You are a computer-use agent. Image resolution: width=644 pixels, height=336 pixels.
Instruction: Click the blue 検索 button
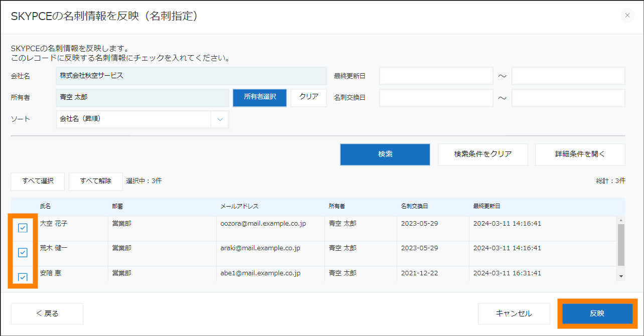coord(385,154)
